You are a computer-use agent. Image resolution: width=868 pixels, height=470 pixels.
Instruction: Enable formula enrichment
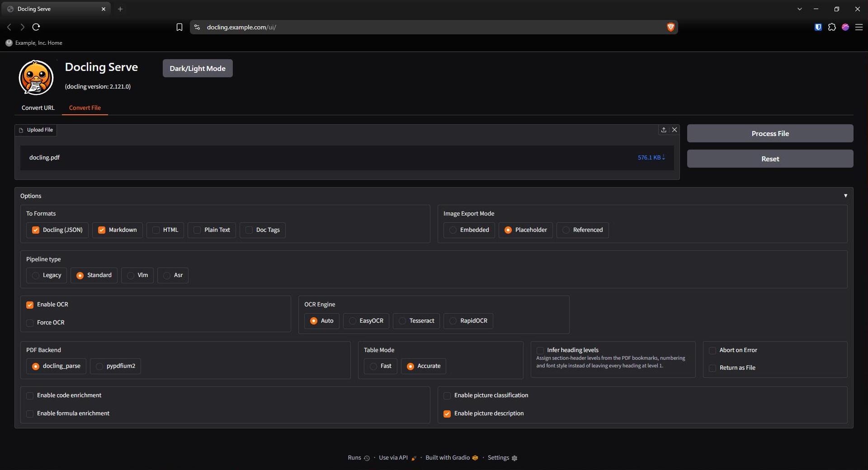click(30, 414)
